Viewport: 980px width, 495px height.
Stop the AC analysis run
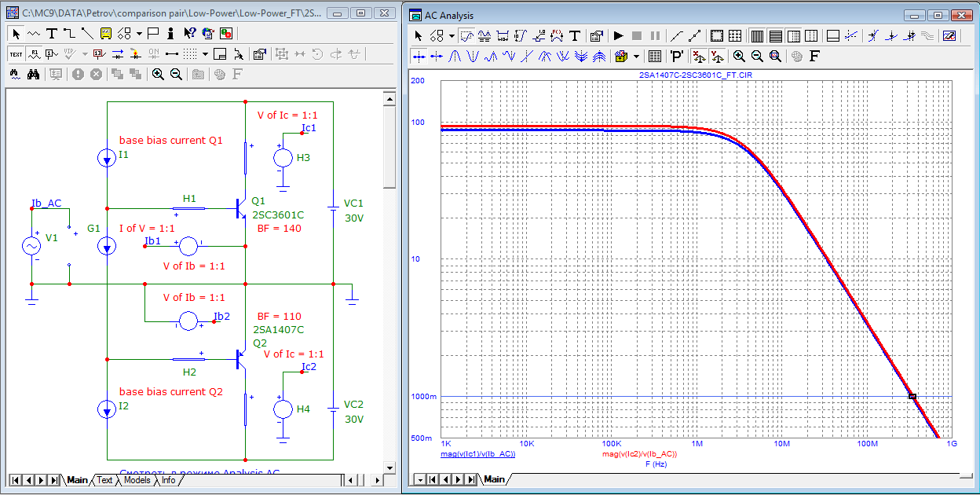click(x=637, y=35)
